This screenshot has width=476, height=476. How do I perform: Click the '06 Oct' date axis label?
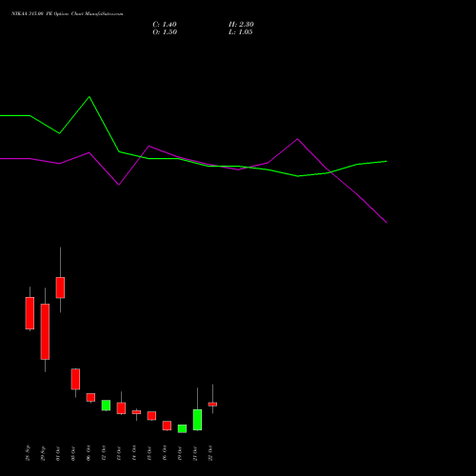pos(89,453)
